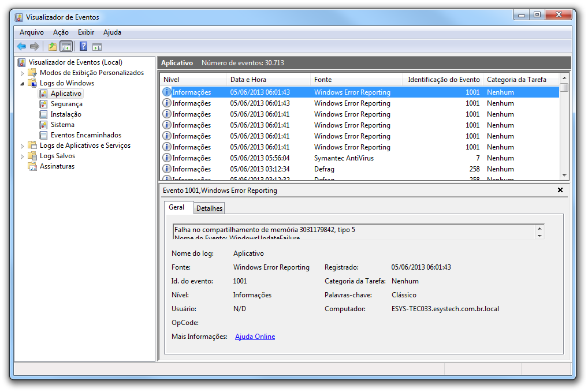Screen dimensions: 588x392
Task: Open the Segurança log
Action: (x=66, y=104)
